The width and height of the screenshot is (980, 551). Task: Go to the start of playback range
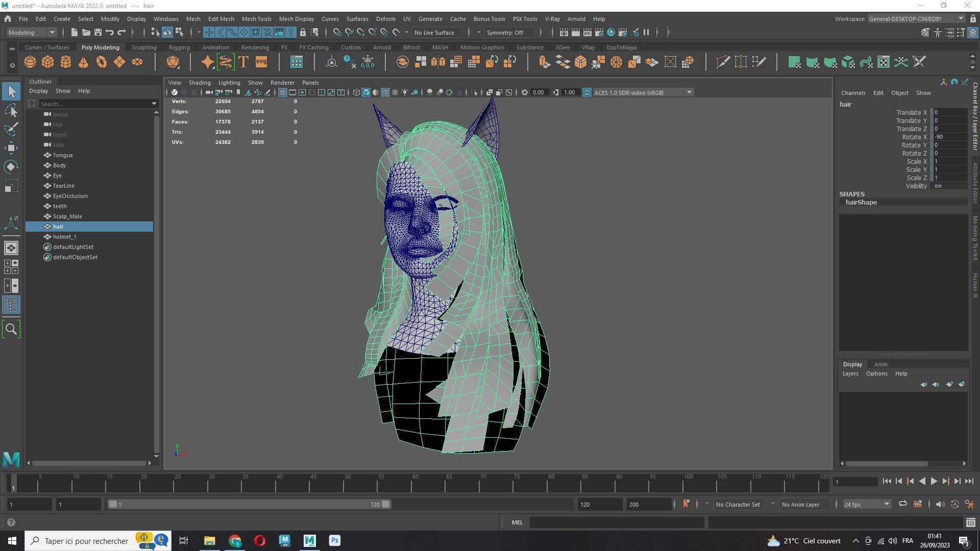887,481
